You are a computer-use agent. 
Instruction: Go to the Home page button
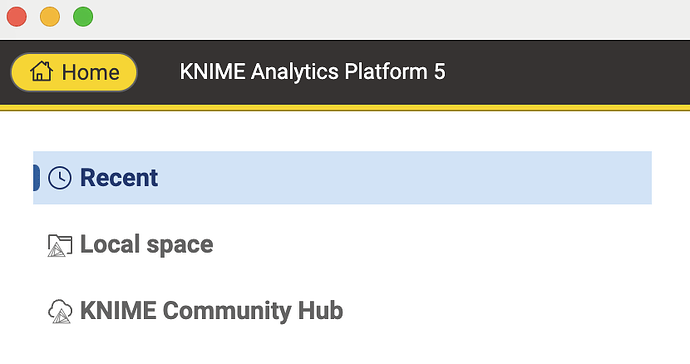74,72
